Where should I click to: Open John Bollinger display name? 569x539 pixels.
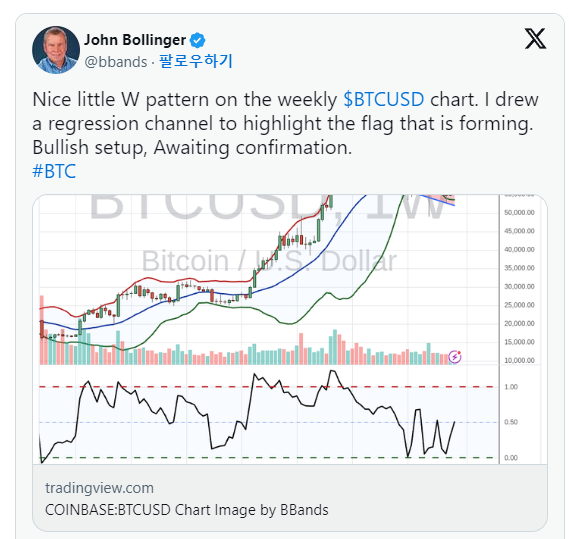click(135, 40)
